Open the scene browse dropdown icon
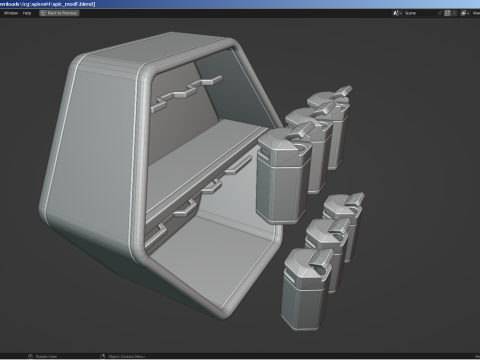Screen dimensions: 480x360 pos(397,13)
